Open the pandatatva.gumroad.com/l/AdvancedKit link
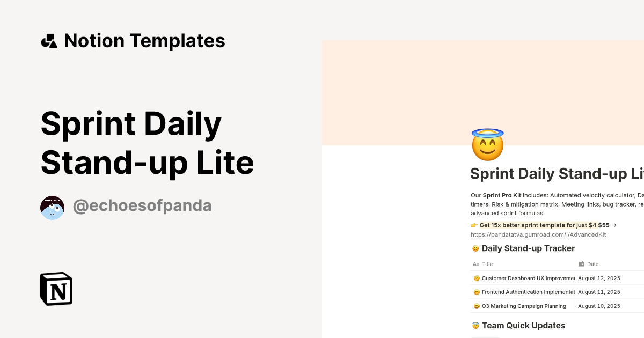 pos(538,234)
